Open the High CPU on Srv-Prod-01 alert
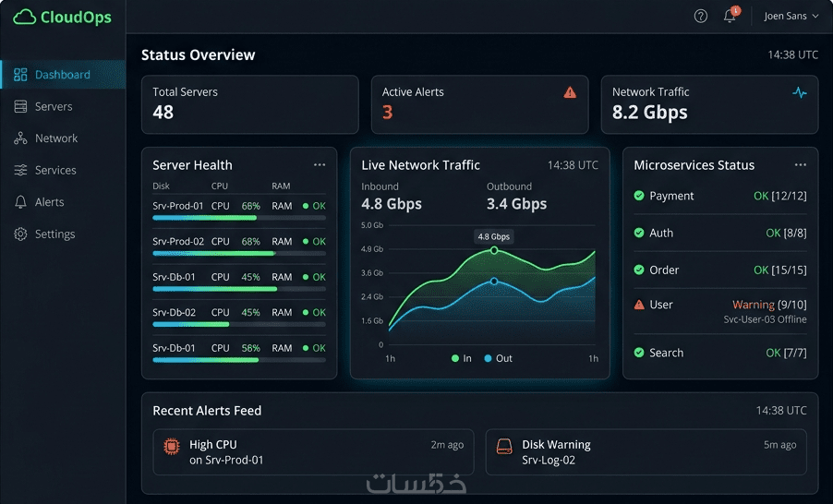The width and height of the screenshot is (833, 504). (x=313, y=452)
